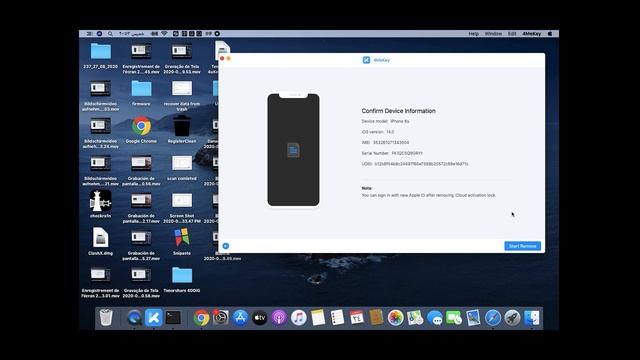Open Finder from the Dock

pyautogui.click(x=531, y=318)
